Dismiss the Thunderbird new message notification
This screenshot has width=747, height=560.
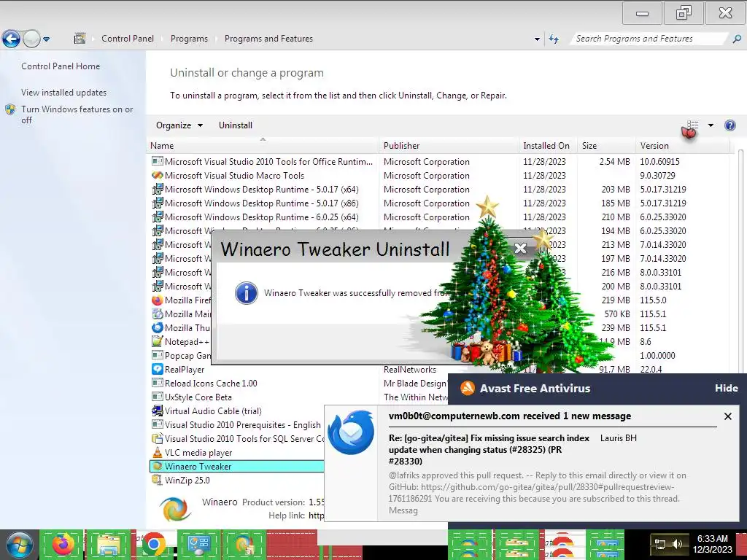tap(728, 416)
